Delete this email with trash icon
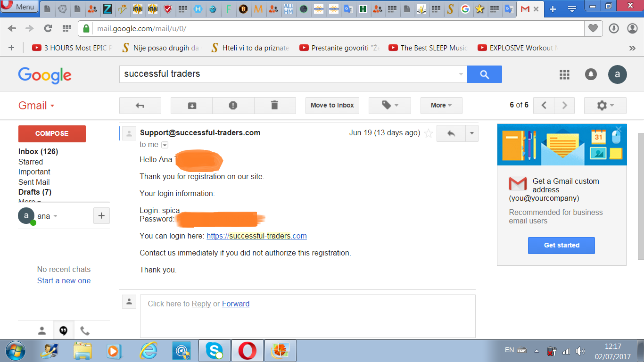This screenshot has height=362, width=644. point(275,106)
